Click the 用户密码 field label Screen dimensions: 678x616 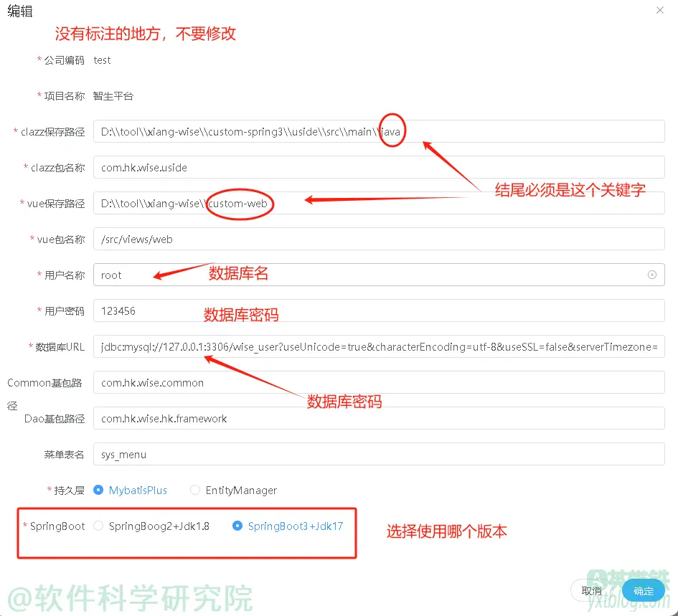click(64, 311)
